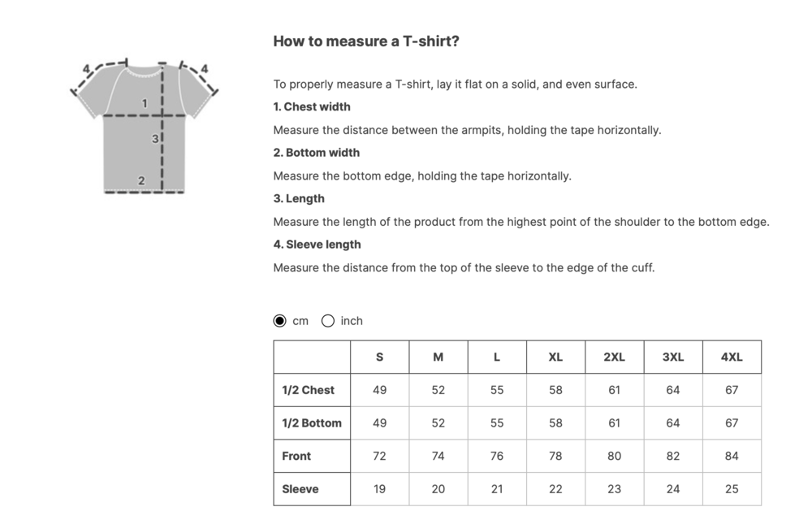
Task: Click the M size column header
Action: pyautogui.click(x=438, y=357)
